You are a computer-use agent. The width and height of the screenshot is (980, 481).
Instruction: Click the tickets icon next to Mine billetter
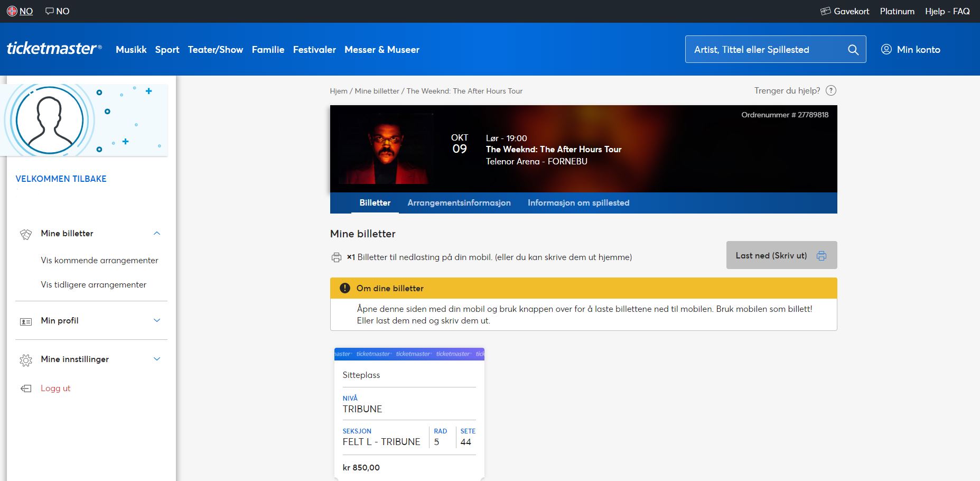point(25,233)
